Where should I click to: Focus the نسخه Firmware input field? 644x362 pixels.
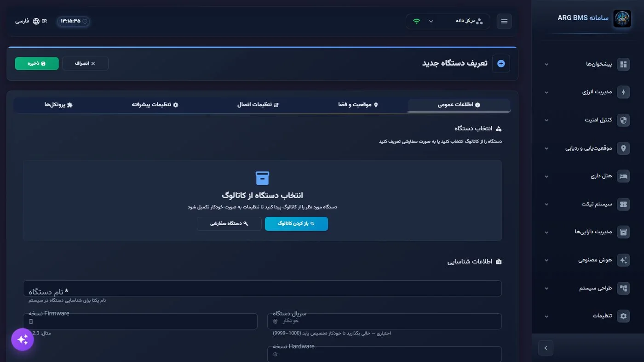point(140,321)
